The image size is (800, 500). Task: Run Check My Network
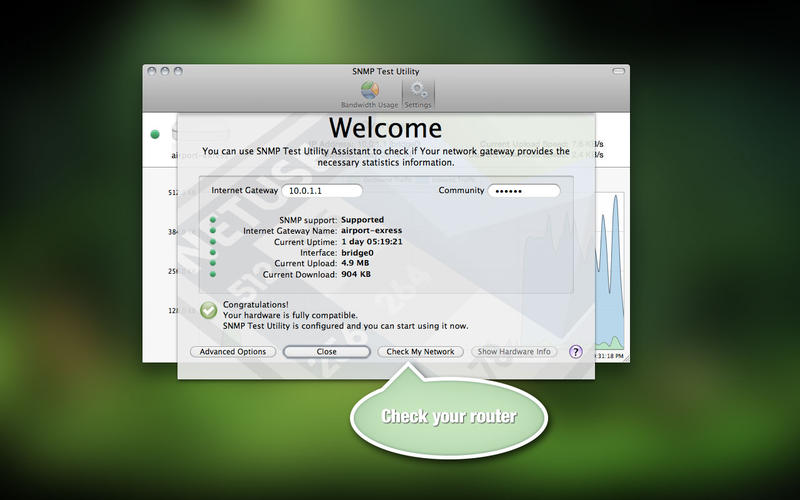coord(420,352)
